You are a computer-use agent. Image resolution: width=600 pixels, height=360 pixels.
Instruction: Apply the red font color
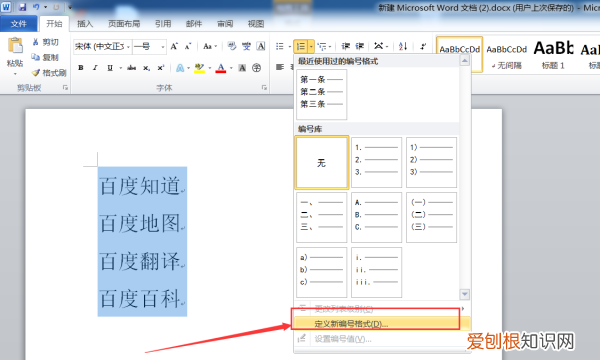(x=221, y=68)
